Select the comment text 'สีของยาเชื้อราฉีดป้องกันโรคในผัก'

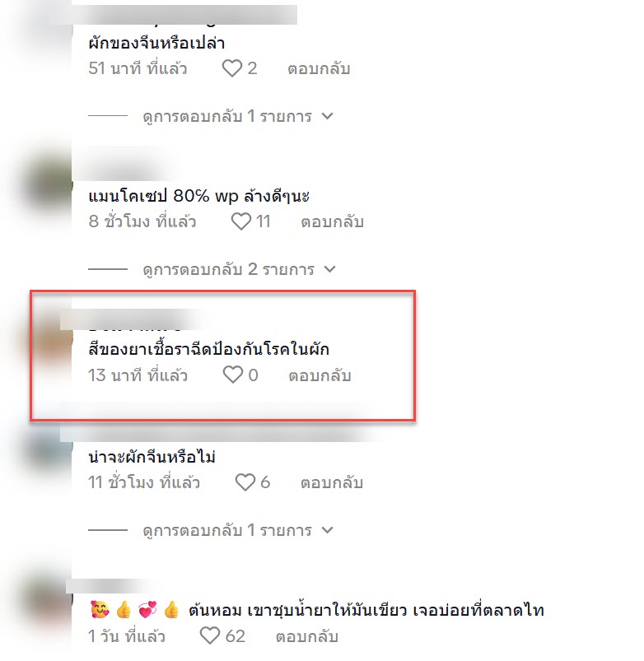208,350
